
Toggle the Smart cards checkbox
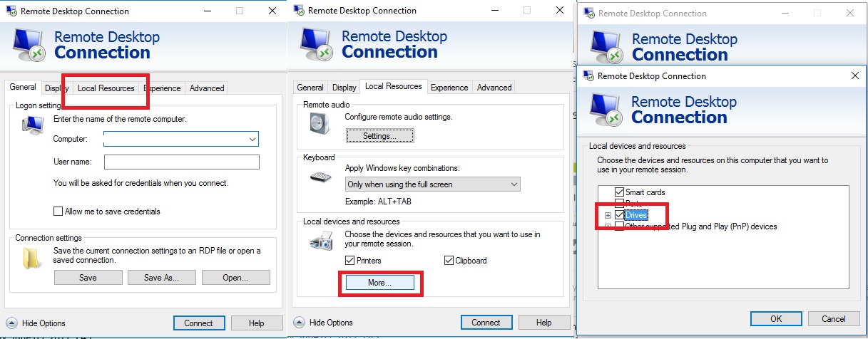coord(619,192)
